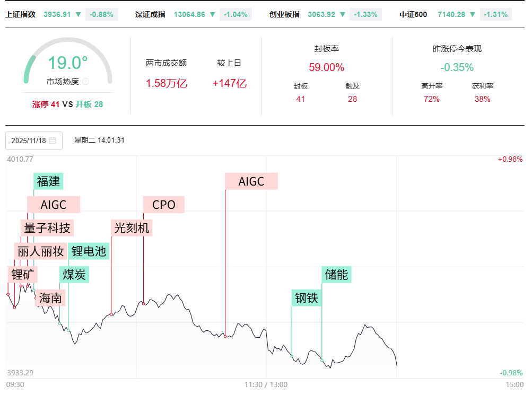This screenshot has width=532, height=395.
Task: Open the CPO sector marker label
Action: tap(163, 205)
